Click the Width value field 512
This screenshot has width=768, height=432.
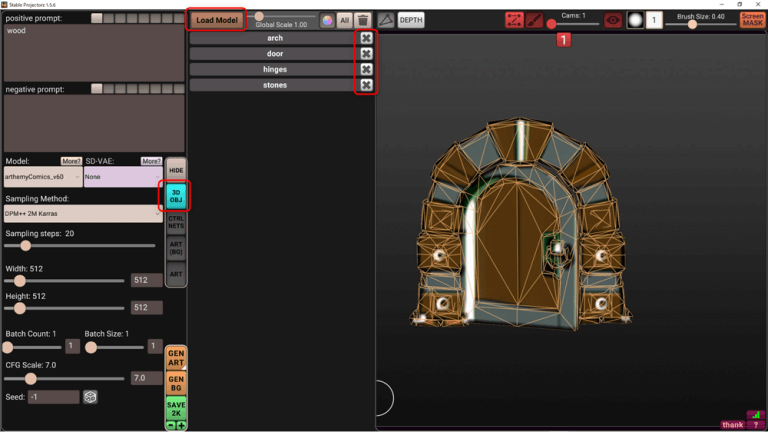[x=146, y=280]
